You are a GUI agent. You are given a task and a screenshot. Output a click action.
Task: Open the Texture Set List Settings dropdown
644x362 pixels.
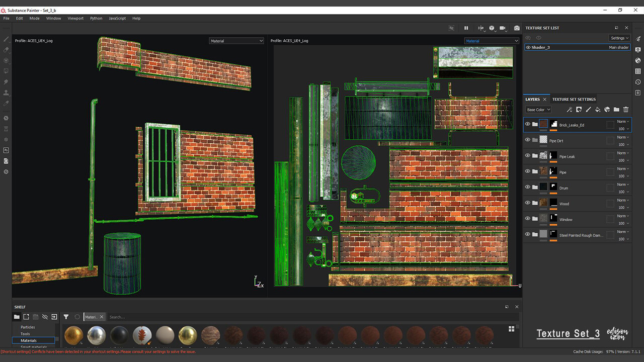(619, 38)
